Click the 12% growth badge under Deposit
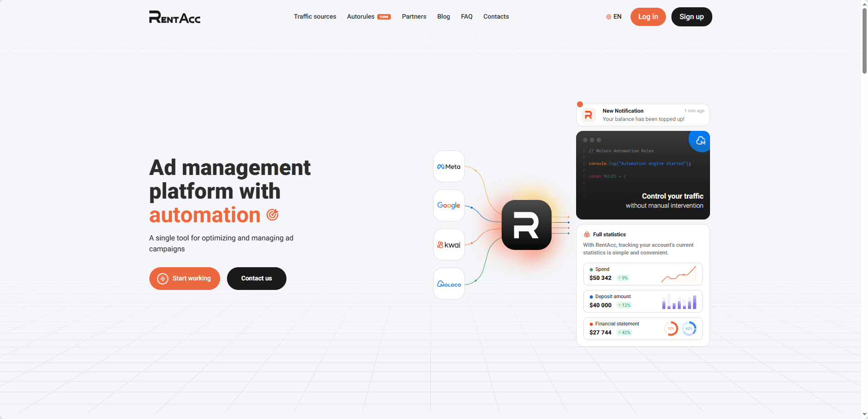Screen dimensions: 868x419 point(624,305)
